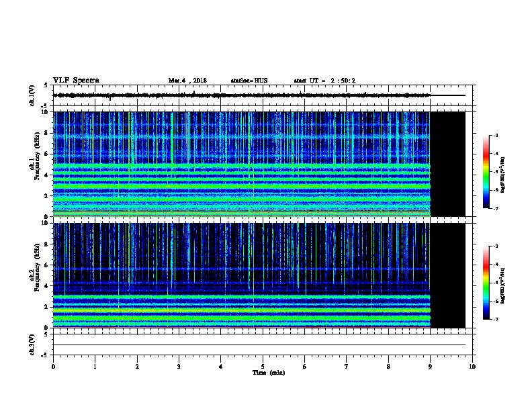This screenshot has width=532, height=411.
Task: Click the "8" kHz tick on ch.2 frequency axis
Action: click(46, 244)
